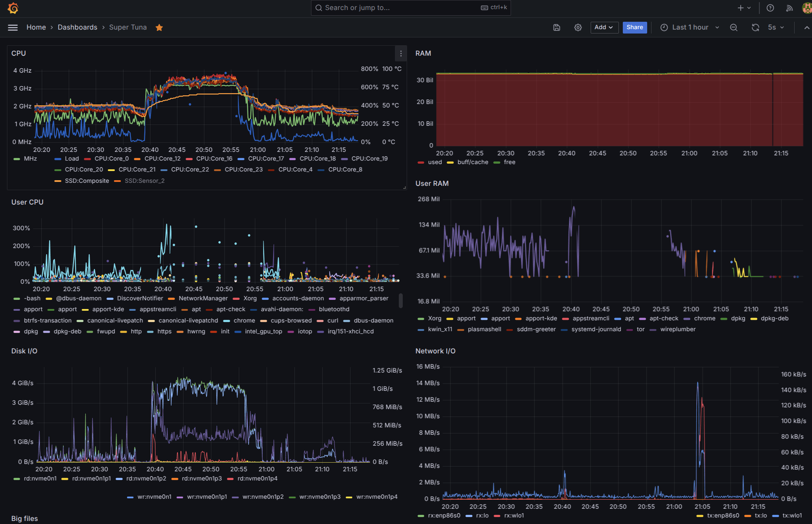Open the news feed icon
Screen dimensions: 812x524
[x=789, y=8]
